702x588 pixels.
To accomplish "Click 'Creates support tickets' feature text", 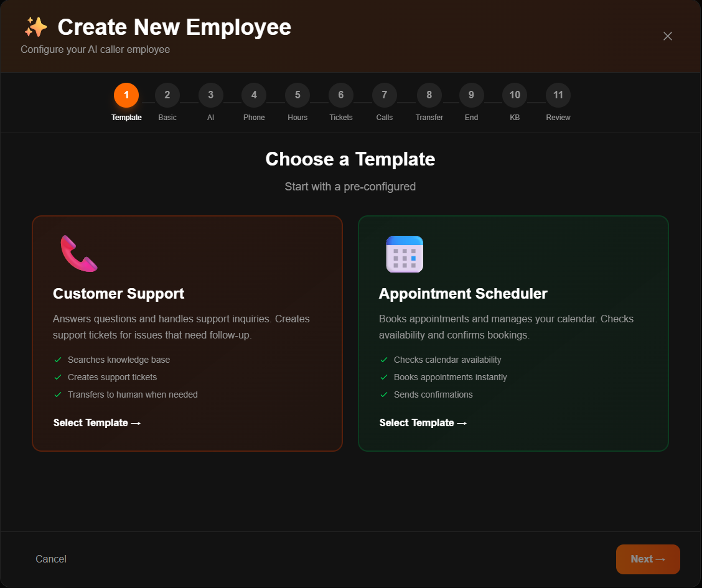I will 113,377.
